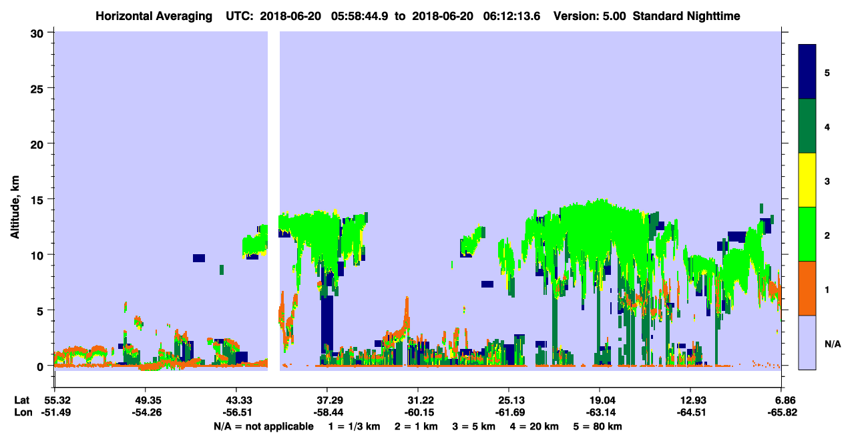Screen dimensions: 868x445
Task: Click the latitude value 12.93
Action: (690, 400)
